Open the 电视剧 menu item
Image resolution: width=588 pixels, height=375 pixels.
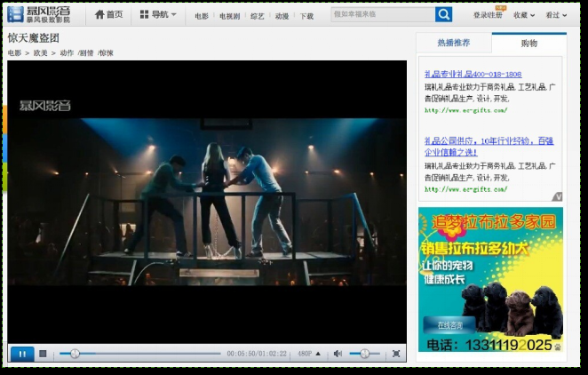coord(228,16)
